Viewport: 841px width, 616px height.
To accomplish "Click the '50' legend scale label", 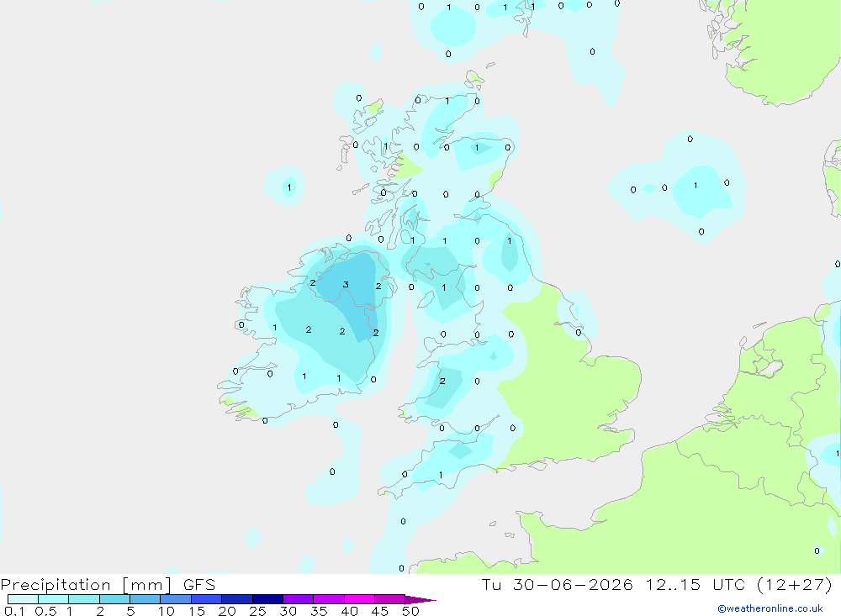I will (411, 611).
